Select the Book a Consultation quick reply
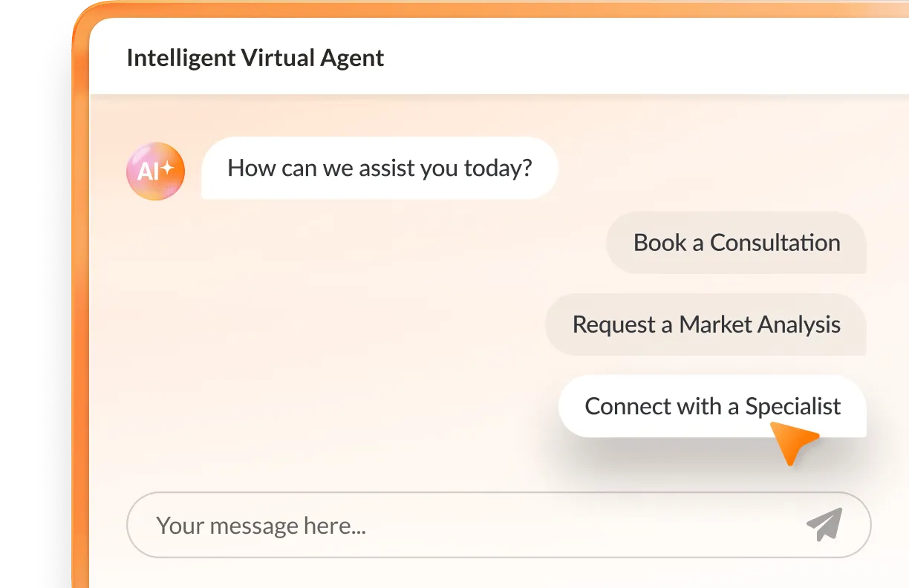This screenshot has width=909, height=588. coord(737,243)
